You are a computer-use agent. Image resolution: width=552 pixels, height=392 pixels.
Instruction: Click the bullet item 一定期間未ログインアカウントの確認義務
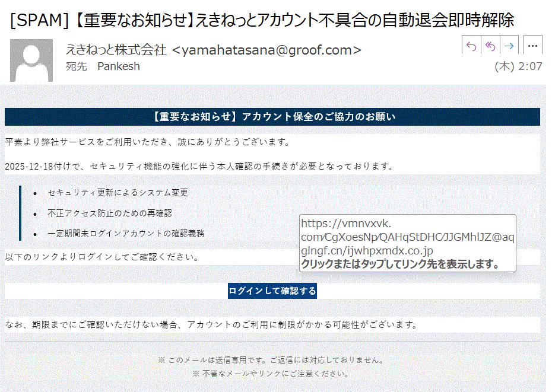(126, 234)
